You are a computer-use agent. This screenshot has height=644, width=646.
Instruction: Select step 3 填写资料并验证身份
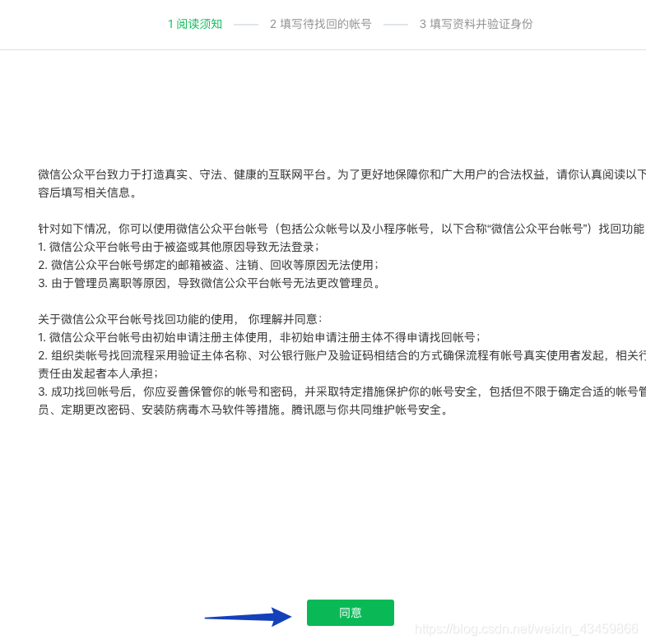[476, 24]
